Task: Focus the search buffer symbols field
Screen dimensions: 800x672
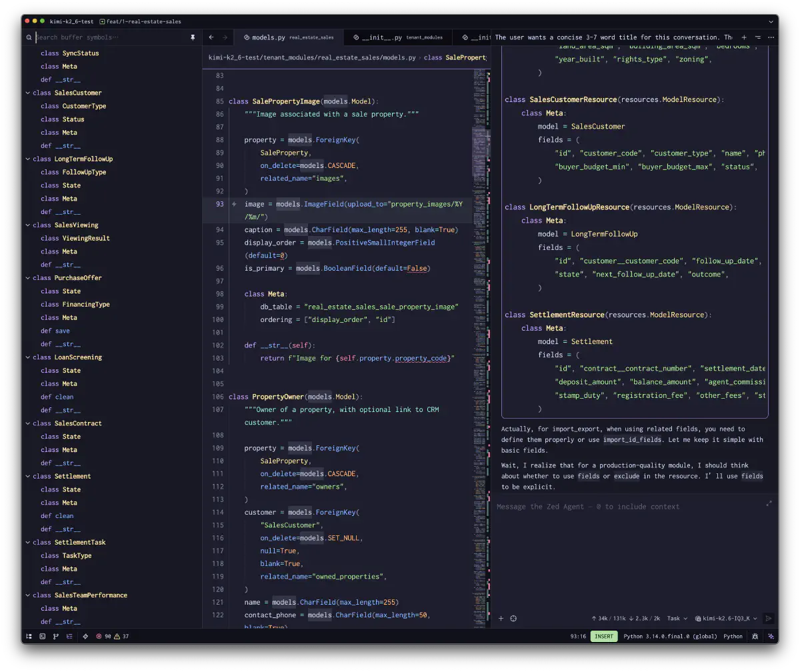Action: point(110,37)
